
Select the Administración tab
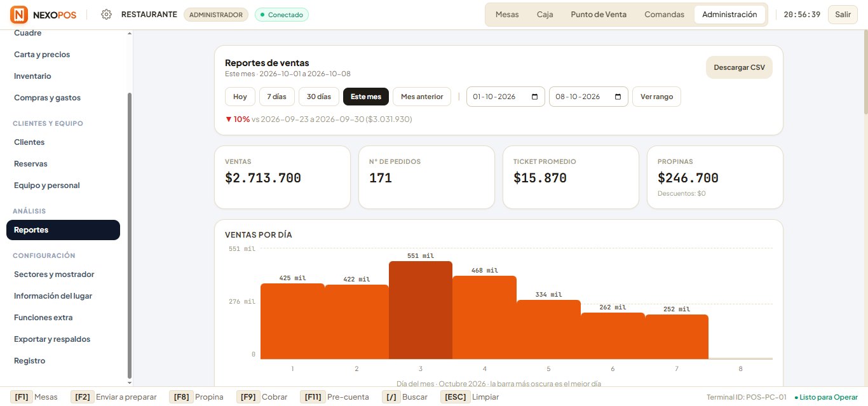[x=729, y=15]
